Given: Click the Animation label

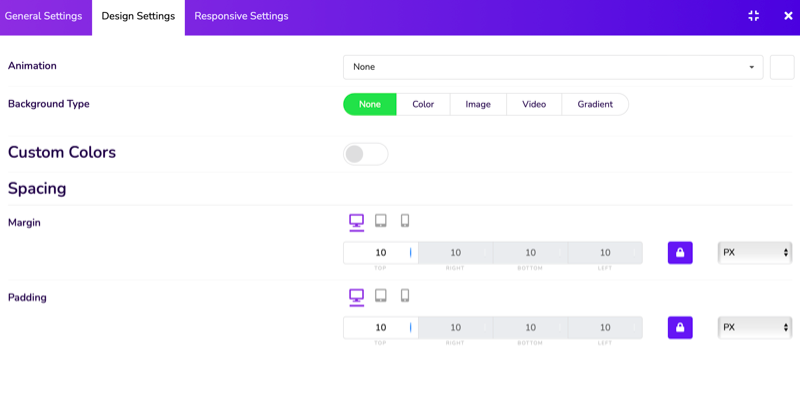Looking at the screenshot, I should click(x=32, y=66).
